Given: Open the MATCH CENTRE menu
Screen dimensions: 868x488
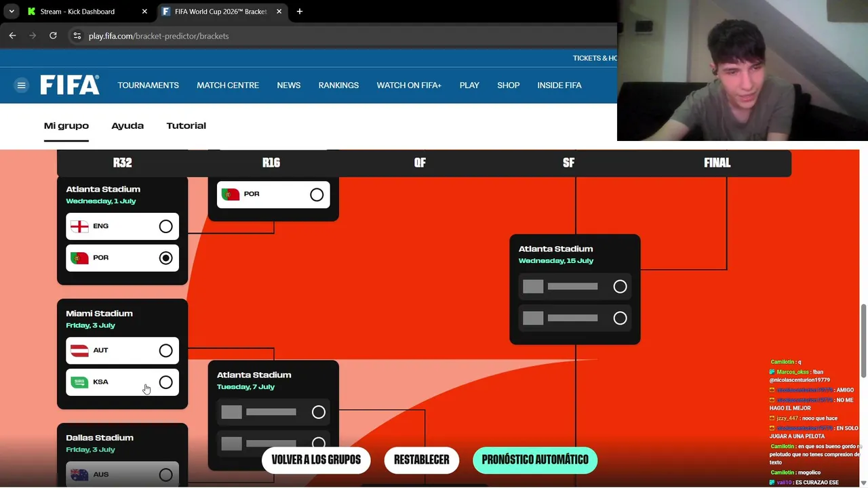Looking at the screenshot, I should (228, 85).
